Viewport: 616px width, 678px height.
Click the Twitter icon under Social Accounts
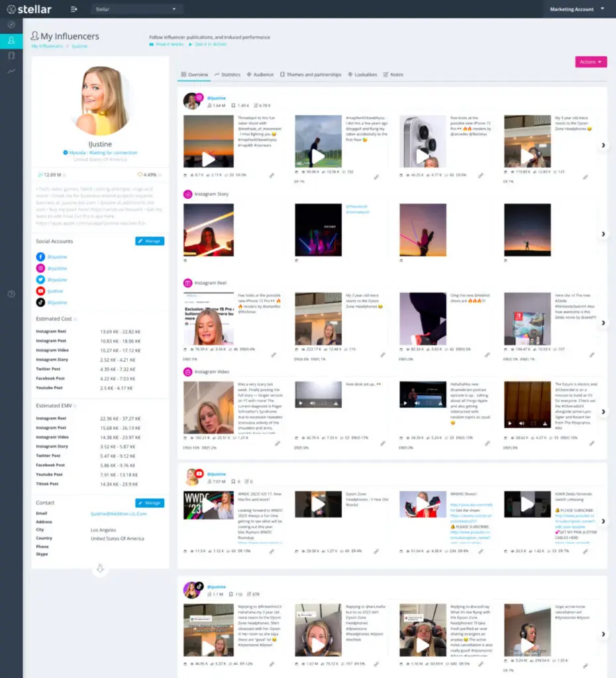(x=40, y=279)
